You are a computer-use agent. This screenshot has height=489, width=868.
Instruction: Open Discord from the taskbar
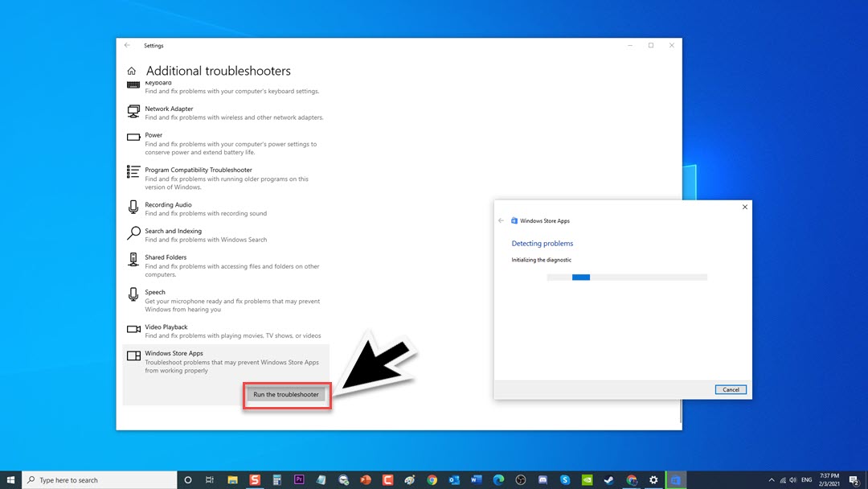tap(542, 480)
